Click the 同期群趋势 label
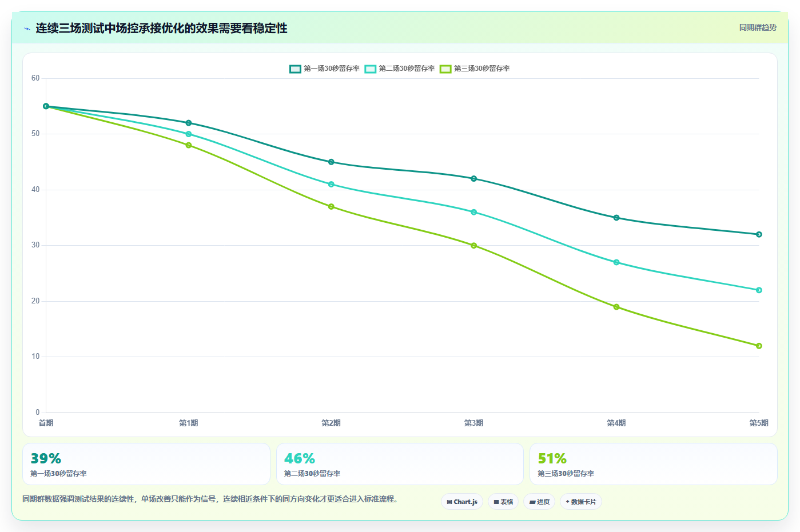800x532 pixels. [758, 27]
